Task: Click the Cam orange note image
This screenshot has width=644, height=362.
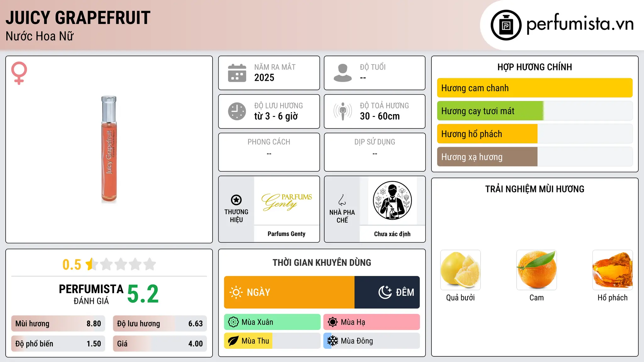Action: pos(536,270)
